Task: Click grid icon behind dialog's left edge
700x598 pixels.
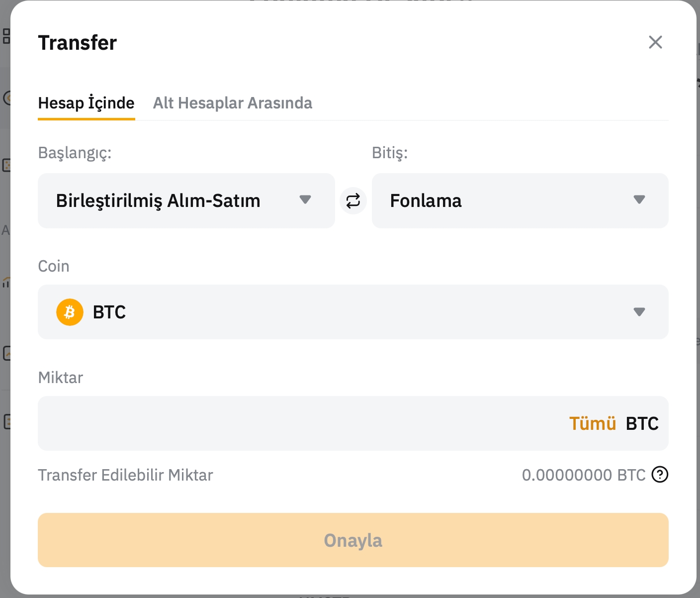Action: pos(6,36)
